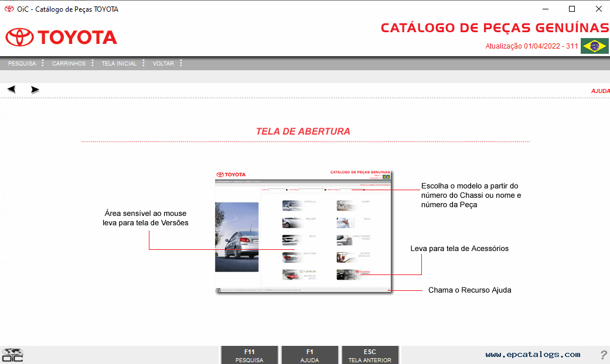Viewport: 610px width, 364px height.
Task: Select VOLTAR in the menu bar
Action: pos(163,63)
